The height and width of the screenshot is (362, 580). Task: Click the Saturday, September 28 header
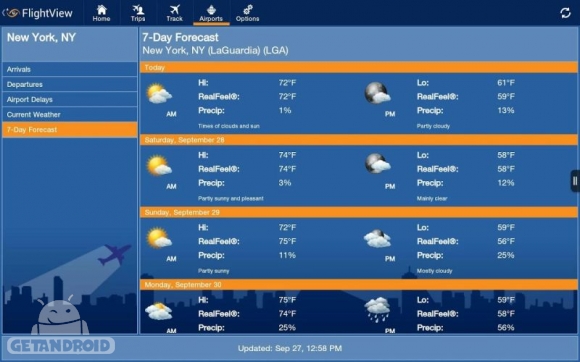pyautogui.click(x=359, y=140)
